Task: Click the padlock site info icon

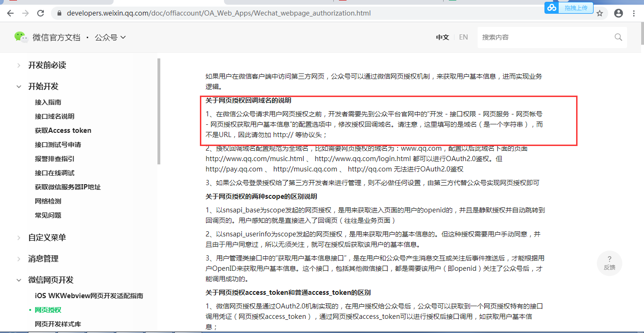Action: click(x=59, y=13)
